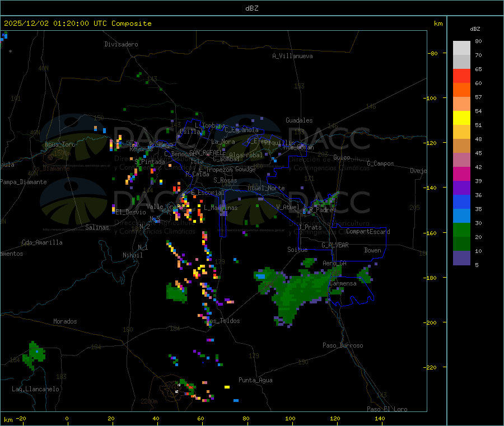The height and width of the screenshot is (426, 504).
Task: Select the Punta_Agua label
Action: 255,380
